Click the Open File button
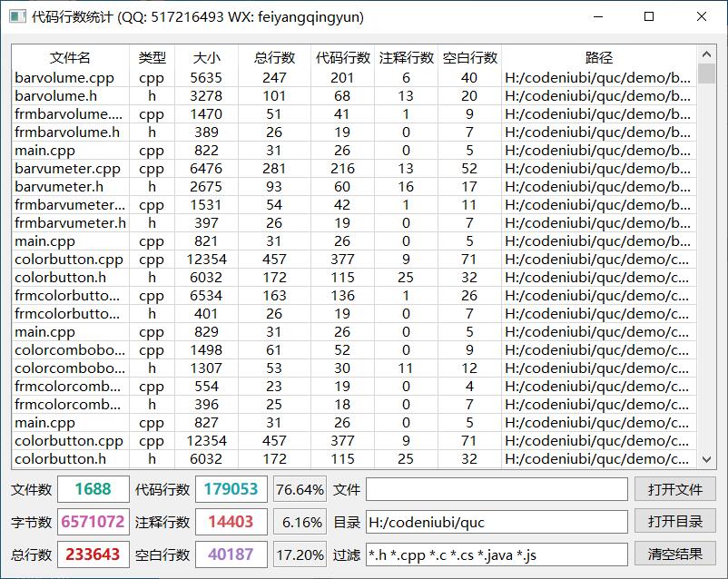Screen dimensions: 728x579 (674, 489)
